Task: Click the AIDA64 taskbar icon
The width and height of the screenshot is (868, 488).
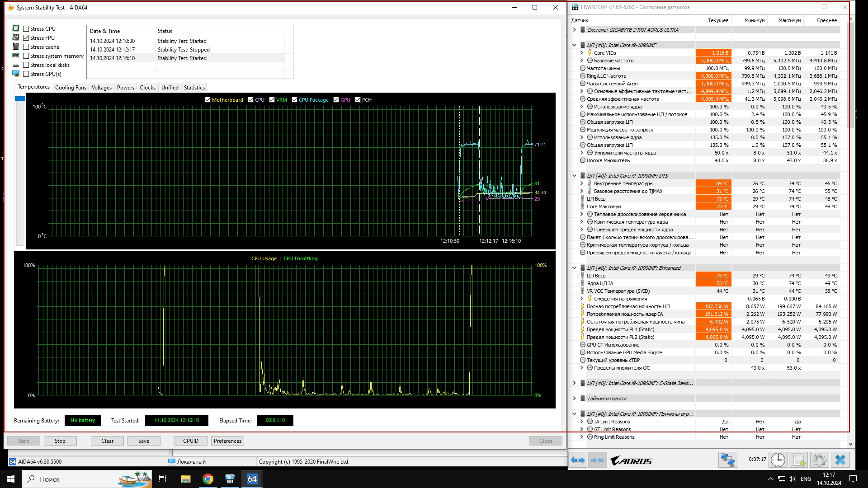Action: (252, 479)
